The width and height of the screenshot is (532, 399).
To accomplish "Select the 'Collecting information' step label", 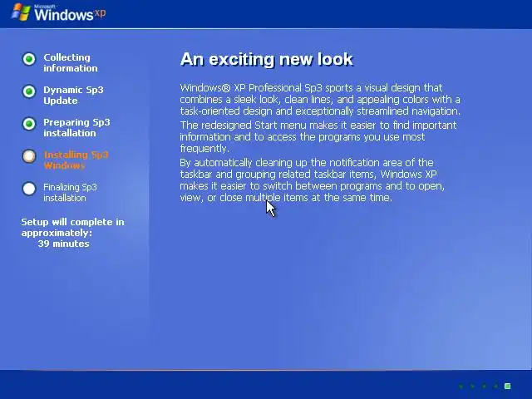I will 70,63.
